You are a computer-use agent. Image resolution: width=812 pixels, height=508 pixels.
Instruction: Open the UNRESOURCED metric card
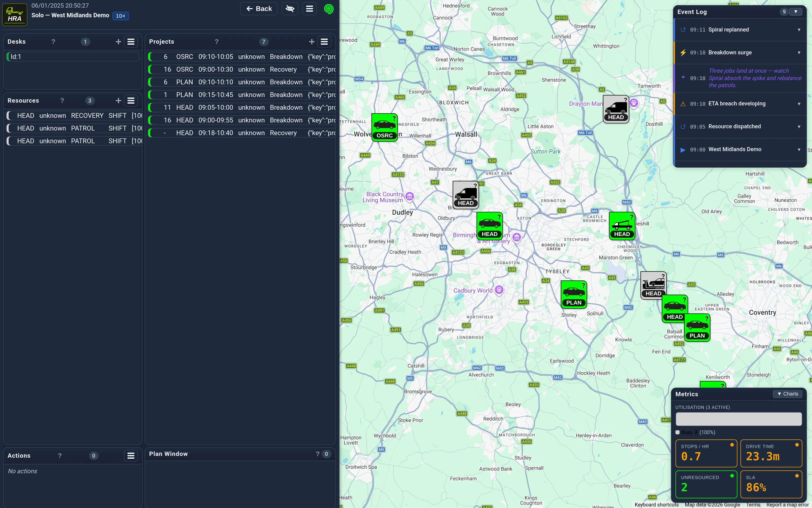706,484
